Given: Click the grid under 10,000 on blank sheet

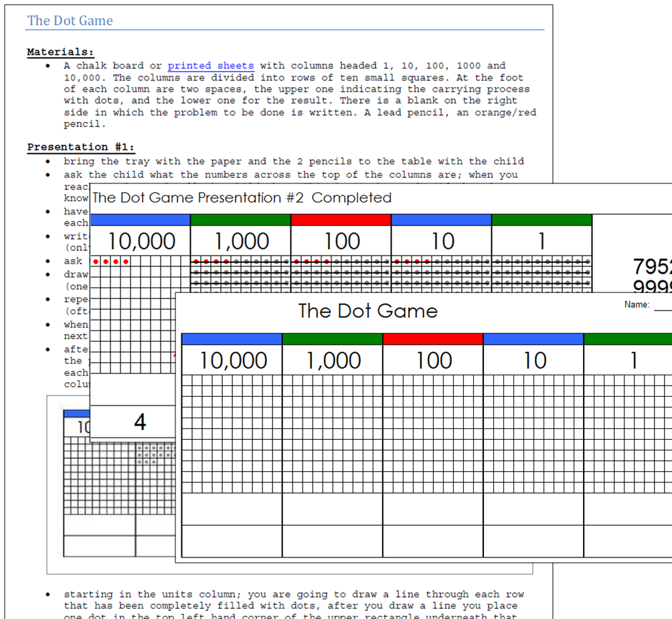Looking at the screenshot, I should tap(232, 433).
